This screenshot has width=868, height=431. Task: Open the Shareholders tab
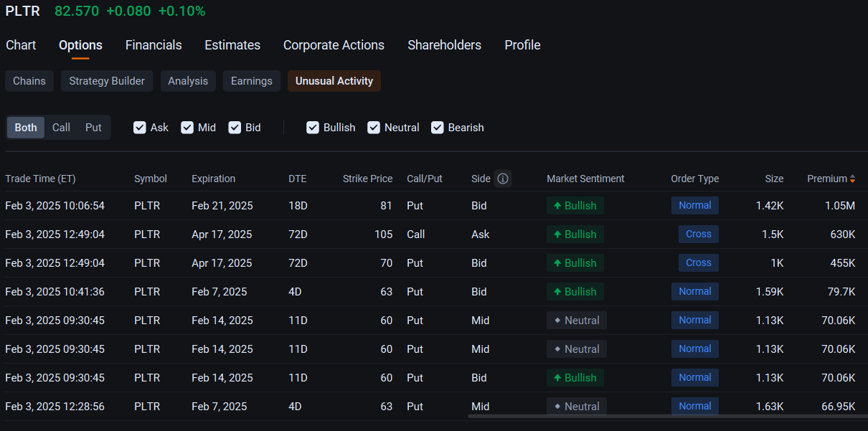(444, 45)
